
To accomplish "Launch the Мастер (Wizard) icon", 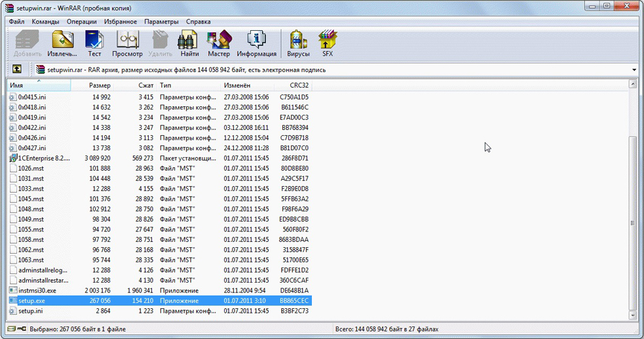I will click(219, 43).
